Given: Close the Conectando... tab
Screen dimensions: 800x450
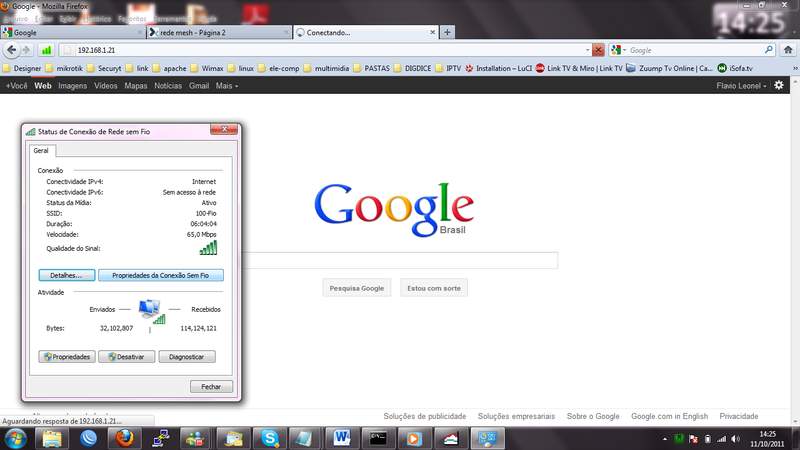Looking at the screenshot, I should 432,32.
